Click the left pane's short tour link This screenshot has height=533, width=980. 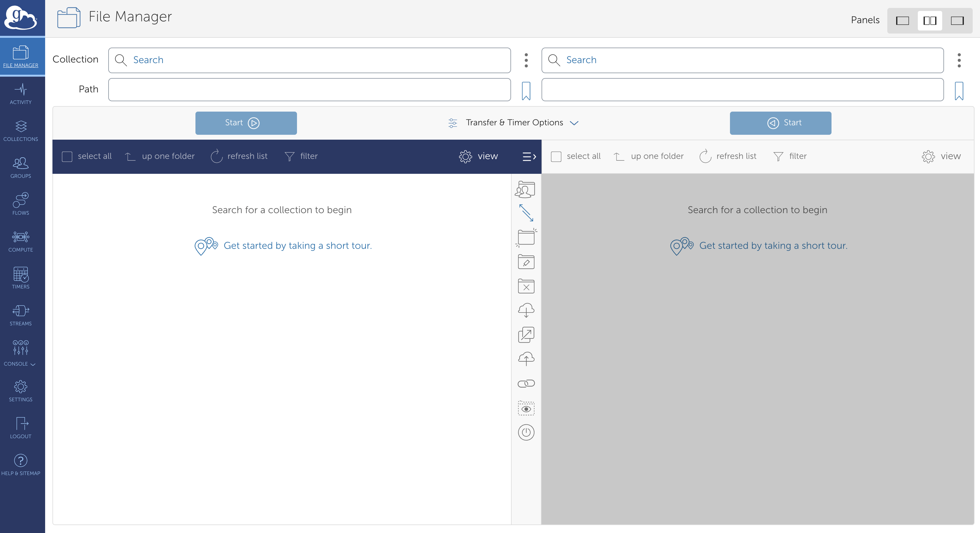point(297,246)
